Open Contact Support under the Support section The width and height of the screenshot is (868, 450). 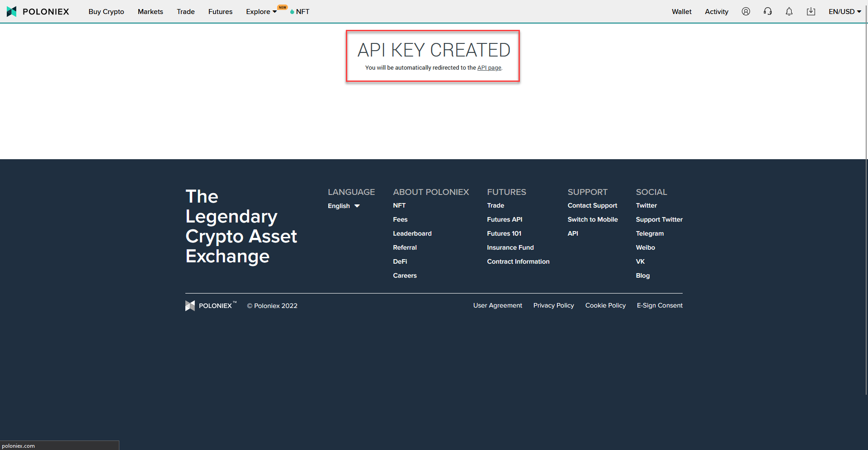pyautogui.click(x=592, y=205)
